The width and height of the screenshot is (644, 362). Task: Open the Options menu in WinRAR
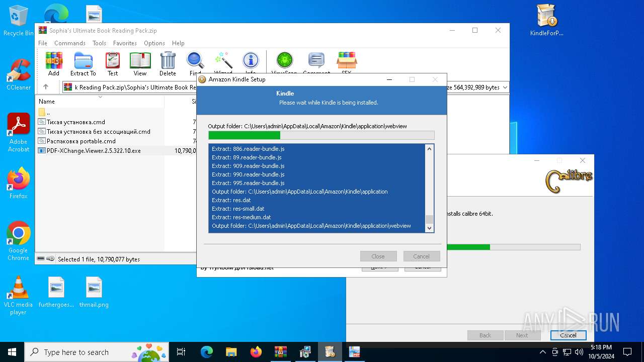[x=154, y=43]
